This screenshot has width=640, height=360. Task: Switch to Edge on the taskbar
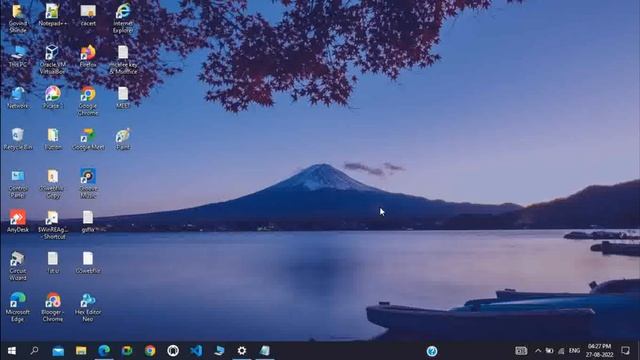pyautogui.click(x=104, y=351)
